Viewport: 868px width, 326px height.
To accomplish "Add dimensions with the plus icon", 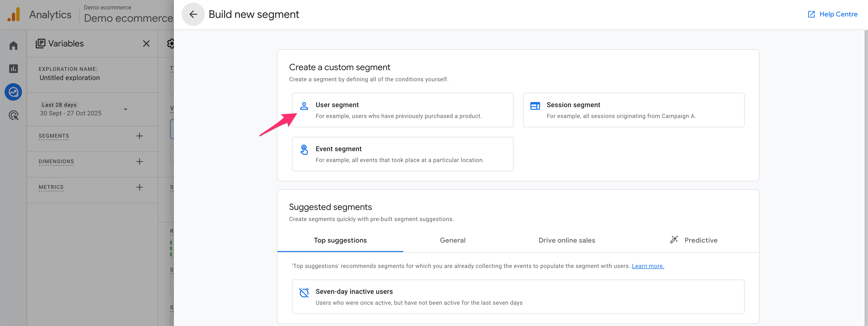I will pos(139,162).
